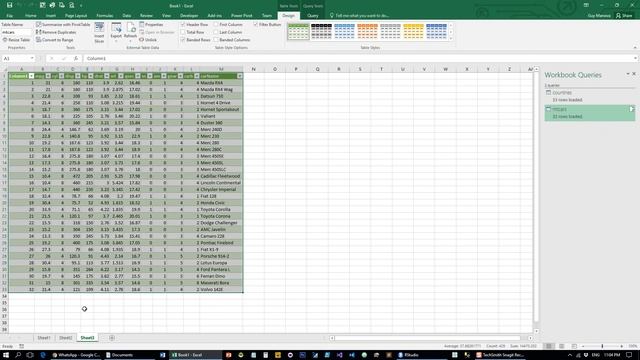
Task: Toggle Header Row checkbox
Action: [x=183, y=24]
